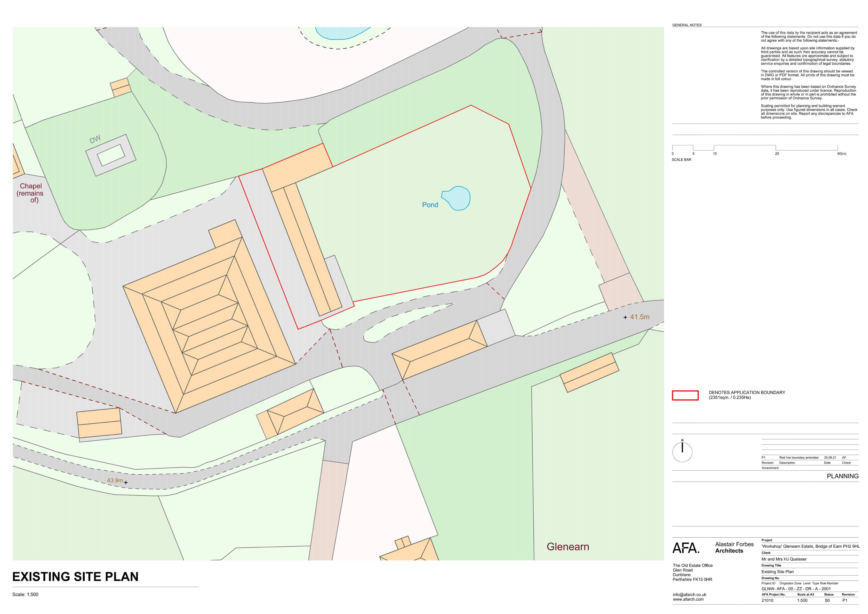The image size is (868, 614).
Task: Click the 'Pond' label
Action: tap(430, 205)
